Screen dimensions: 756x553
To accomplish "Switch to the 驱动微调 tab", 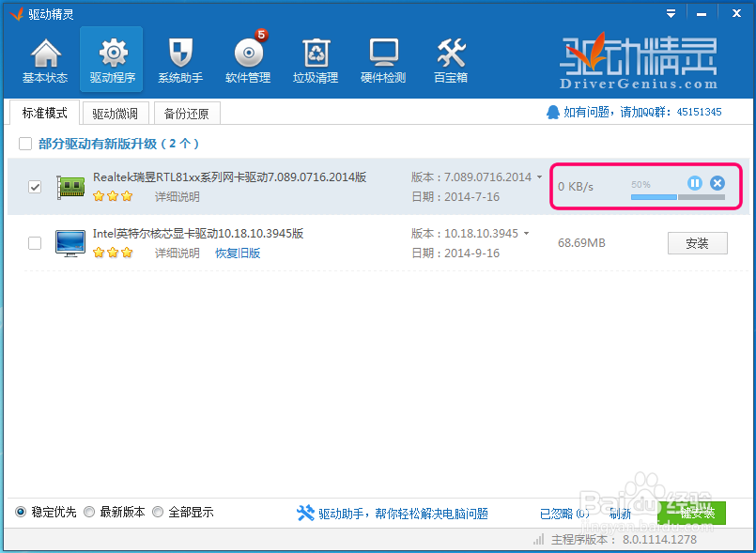I will [x=116, y=114].
